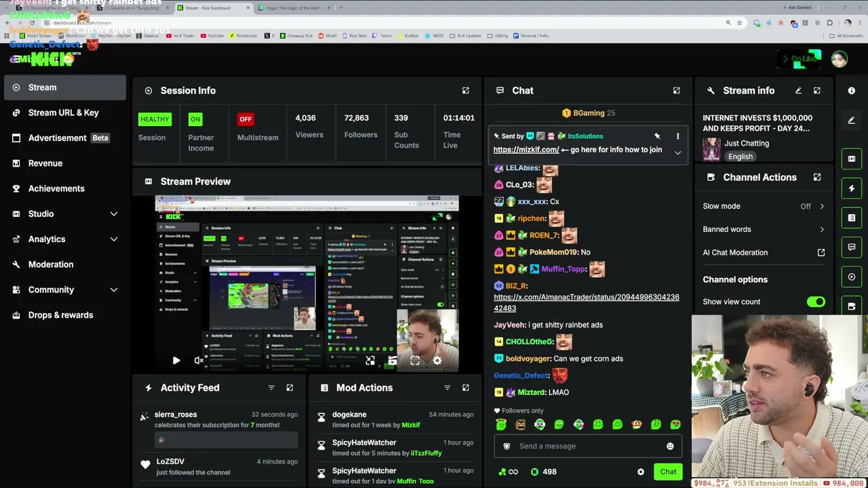Open stream preview pop-out player
This screenshot has height=488, width=868.
coord(370,361)
